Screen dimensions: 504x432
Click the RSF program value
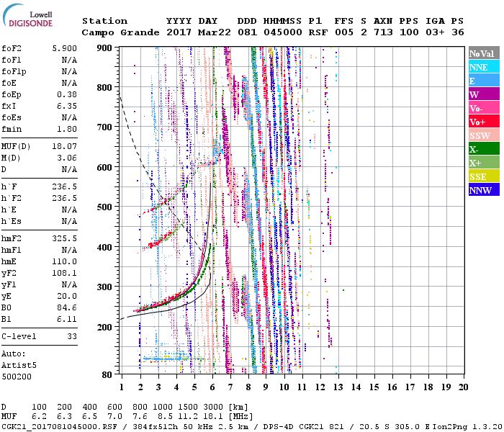[318, 32]
